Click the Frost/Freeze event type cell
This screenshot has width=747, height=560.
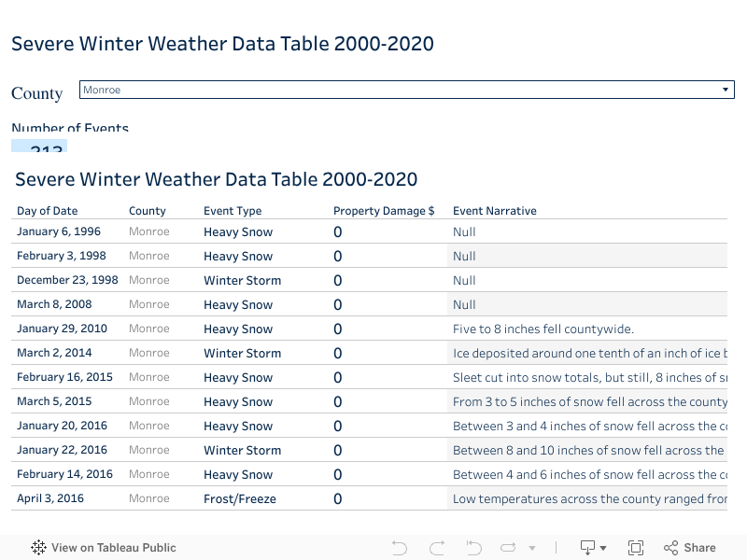(241, 498)
